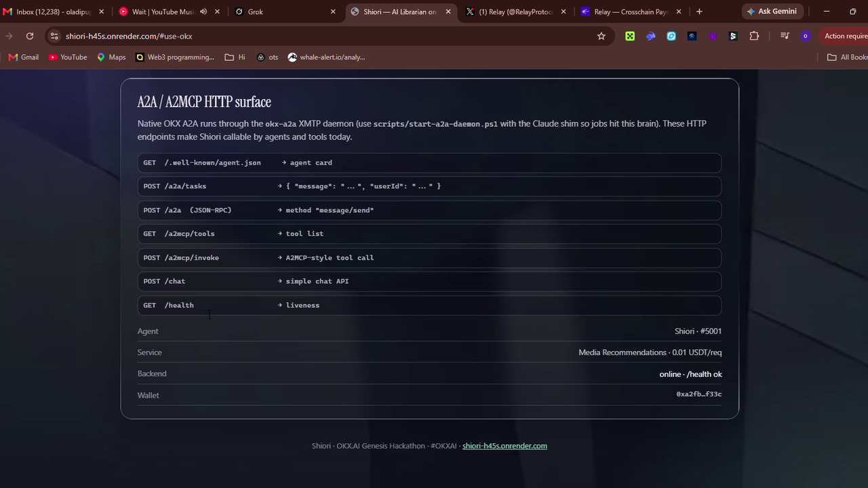
Task: Mute the YouTube Music tab speaker icon
Action: click(203, 12)
